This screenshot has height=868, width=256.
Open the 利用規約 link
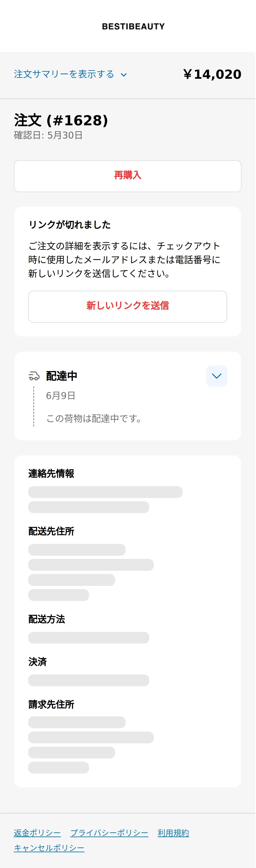click(x=173, y=833)
